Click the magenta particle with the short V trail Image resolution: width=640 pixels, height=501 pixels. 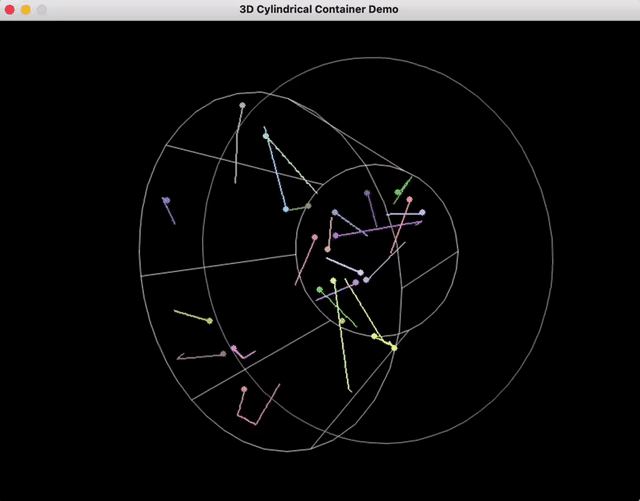(x=234, y=348)
